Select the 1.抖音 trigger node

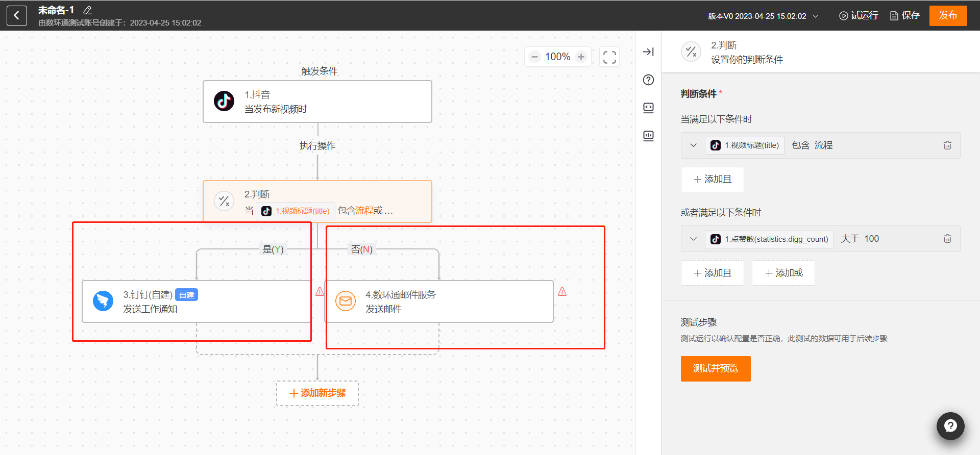(x=317, y=102)
